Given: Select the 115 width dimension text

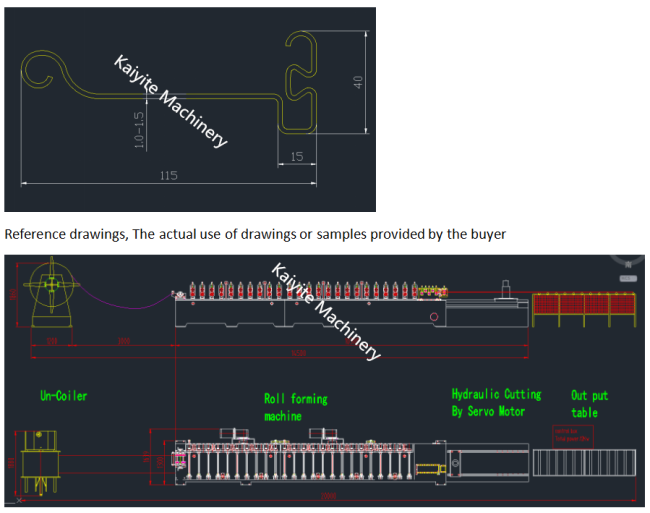Looking at the screenshot, I should 168,176.
